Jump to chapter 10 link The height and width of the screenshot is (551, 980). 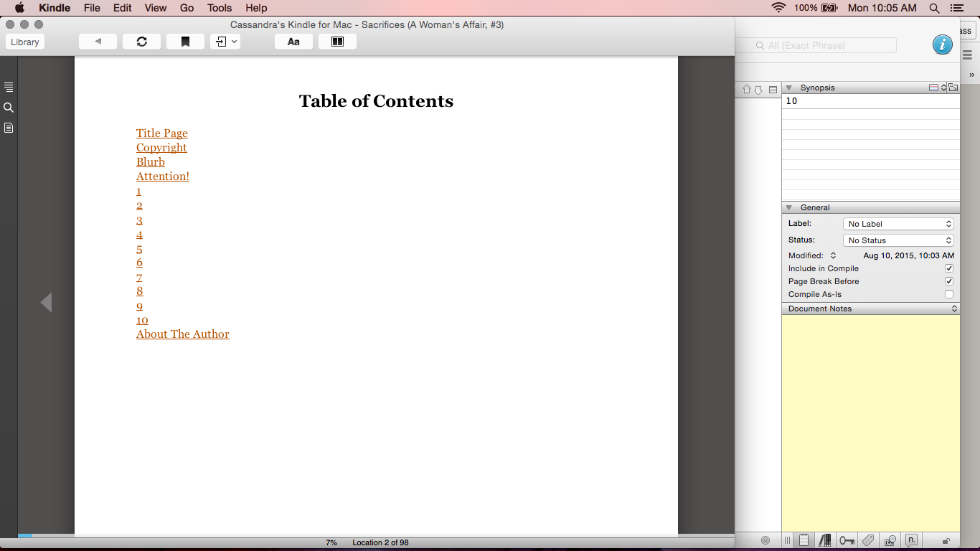point(142,320)
